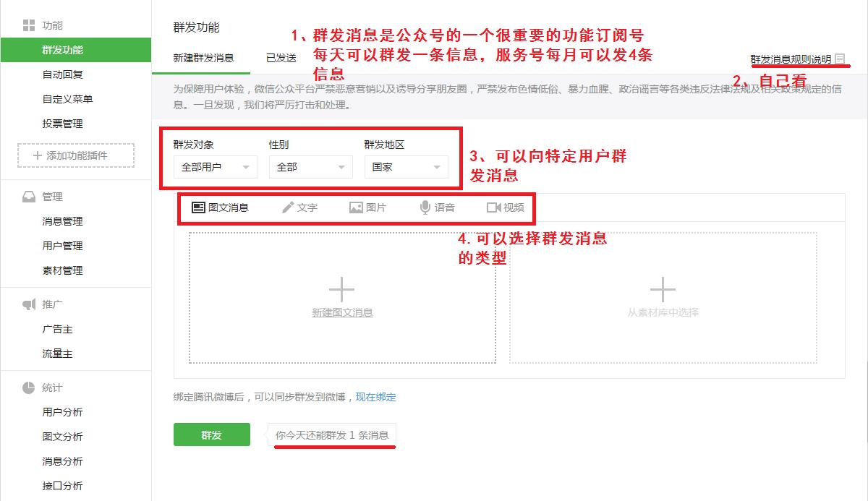Open the document icon beside 群发消息规则说明

pos(840,59)
